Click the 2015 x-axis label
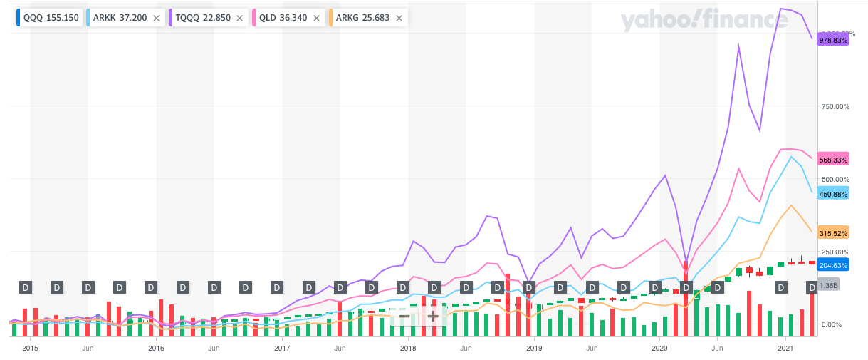Screen dimensions: 868x360 (x=30, y=348)
